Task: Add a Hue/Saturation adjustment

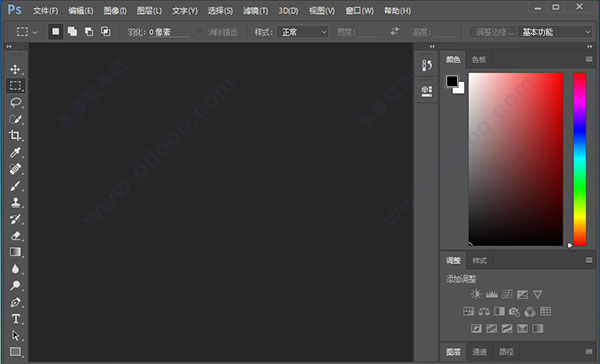Action: click(469, 312)
